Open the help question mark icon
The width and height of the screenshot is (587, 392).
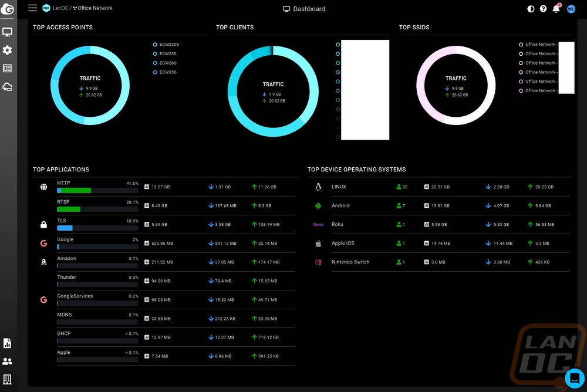coord(543,9)
